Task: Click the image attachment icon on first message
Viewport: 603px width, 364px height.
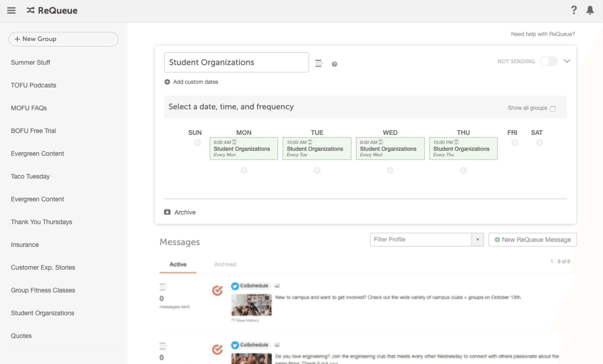Action: [277, 286]
